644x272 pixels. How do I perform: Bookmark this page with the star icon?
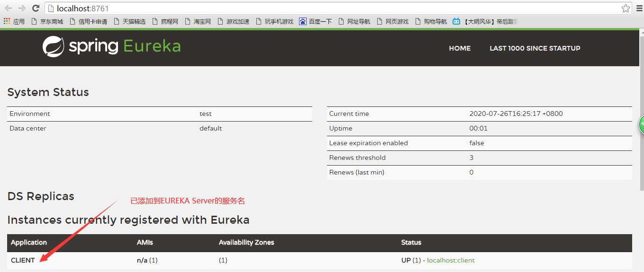click(x=626, y=9)
